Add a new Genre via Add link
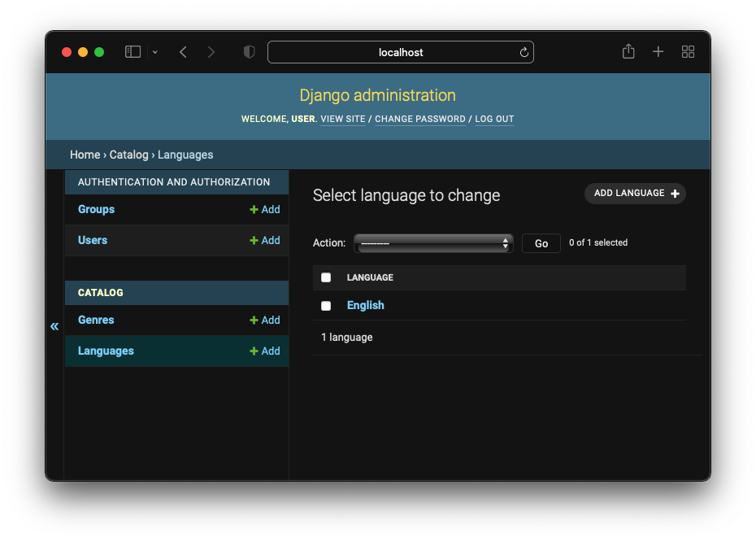This screenshot has height=541, width=756. 265,320
